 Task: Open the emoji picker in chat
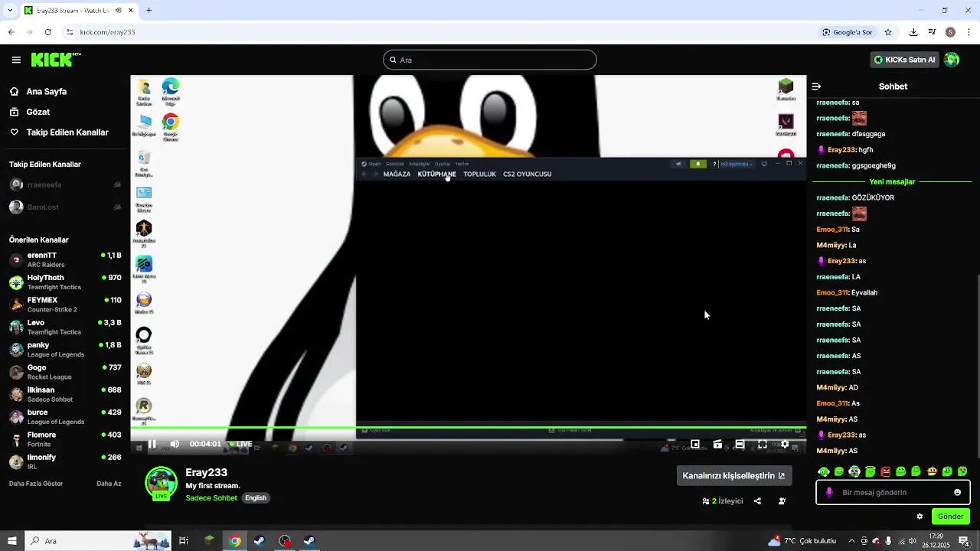coord(957,492)
